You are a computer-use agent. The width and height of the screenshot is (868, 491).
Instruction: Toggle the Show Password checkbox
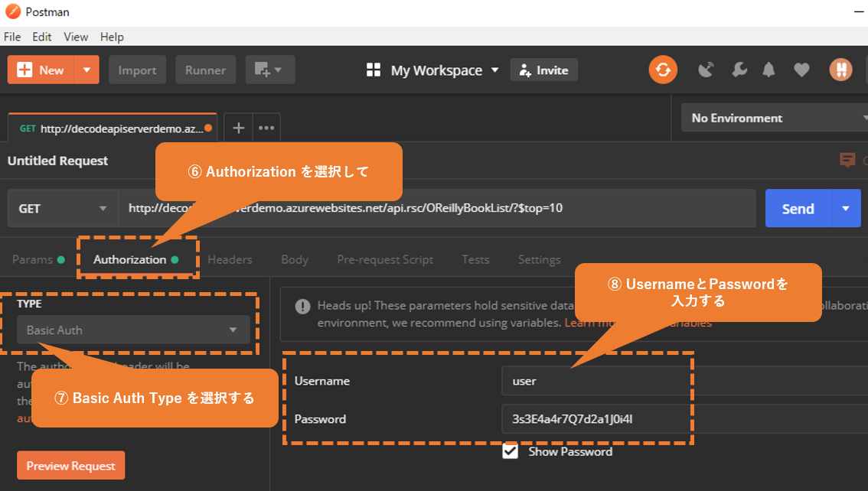(510, 451)
